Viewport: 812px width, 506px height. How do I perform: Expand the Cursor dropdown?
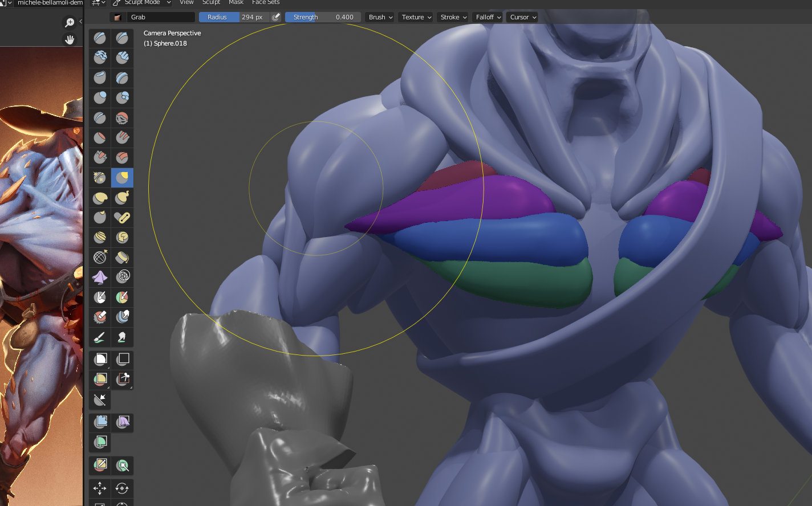[523, 17]
